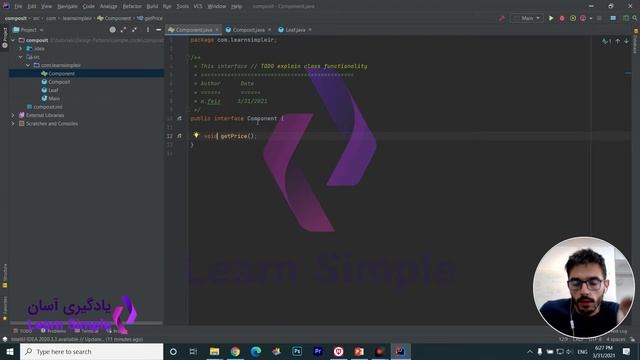Open the VCS menu
640x360 pixels.
(198, 6)
